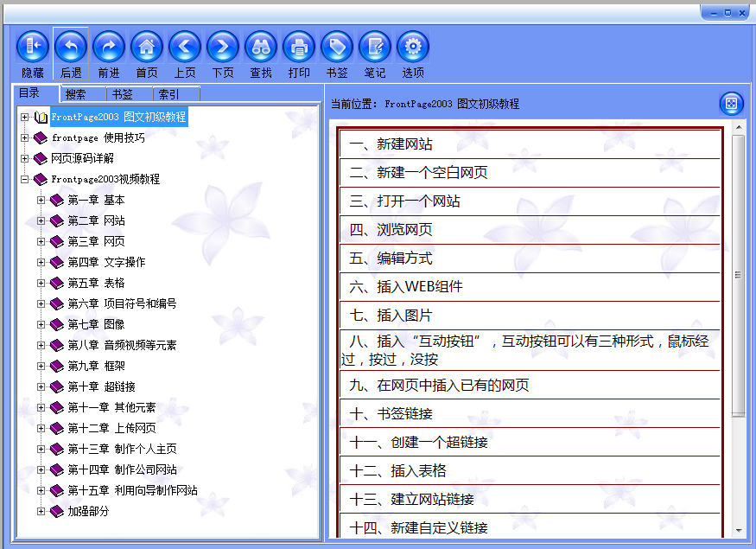Go forward with the 前进 icon

pyautogui.click(x=109, y=47)
